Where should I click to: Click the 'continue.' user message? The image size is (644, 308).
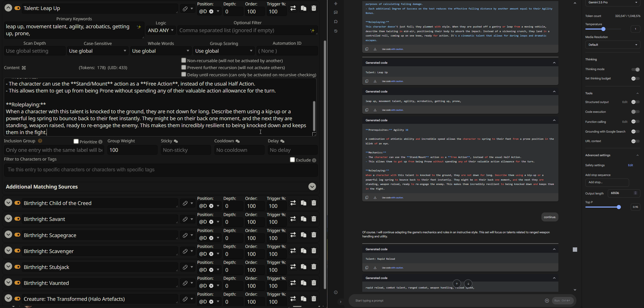coord(550,217)
